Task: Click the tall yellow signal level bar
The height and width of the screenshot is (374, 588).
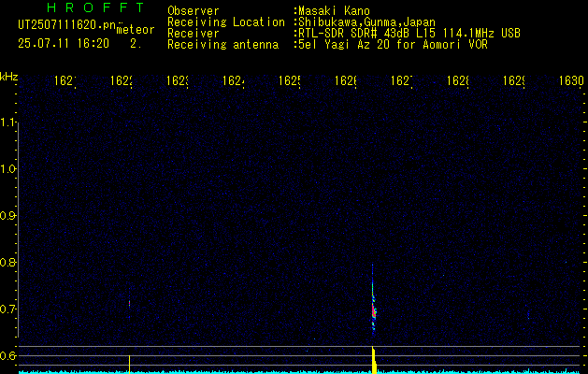Action: [374, 360]
